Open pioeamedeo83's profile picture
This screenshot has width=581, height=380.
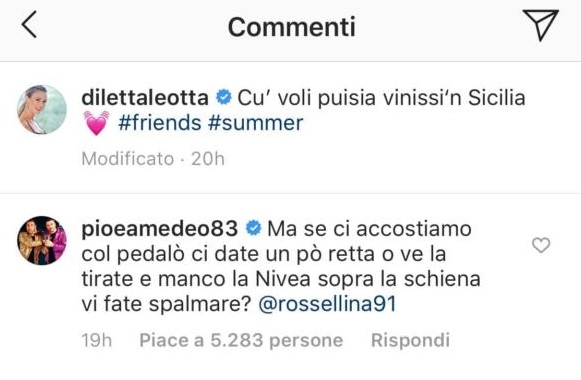point(42,240)
